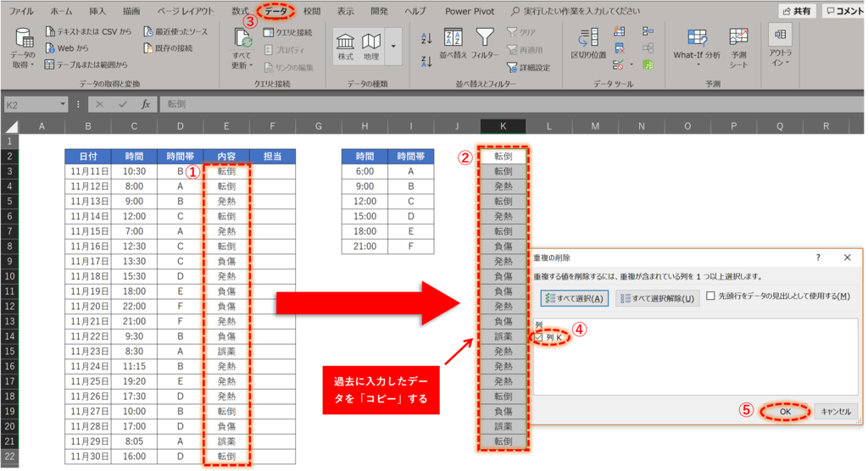The height and width of the screenshot is (471, 868).
Task: Switch to the 校閲 tab
Action: click(312, 11)
